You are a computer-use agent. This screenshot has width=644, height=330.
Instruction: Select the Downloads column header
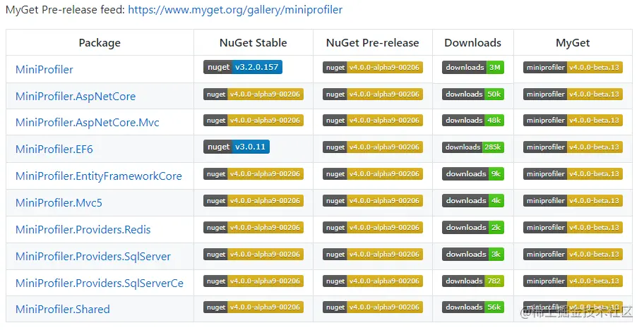click(472, 42)
